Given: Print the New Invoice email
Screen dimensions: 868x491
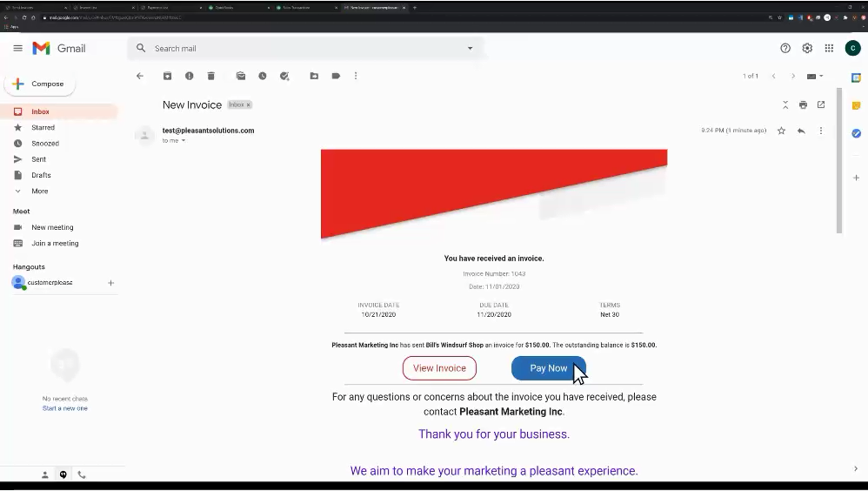Looking at the screenshot, I should coord(803,104).
